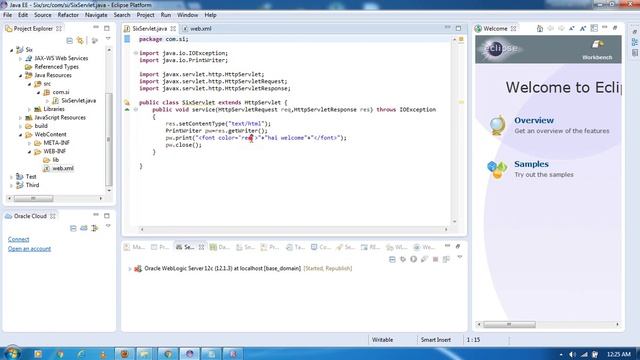The width and height of the screenshot is (640, 360).
Task: Open the Run menu
Action: coord(165,15)
